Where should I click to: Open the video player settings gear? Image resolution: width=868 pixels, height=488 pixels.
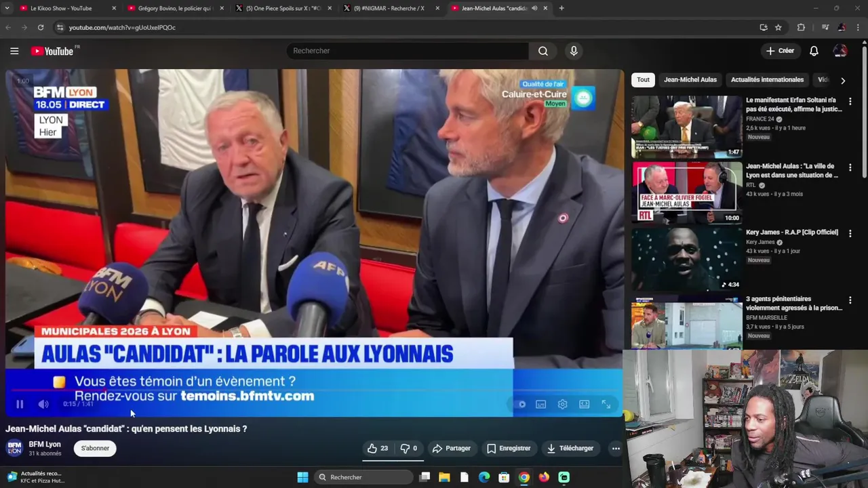(562, 404)
